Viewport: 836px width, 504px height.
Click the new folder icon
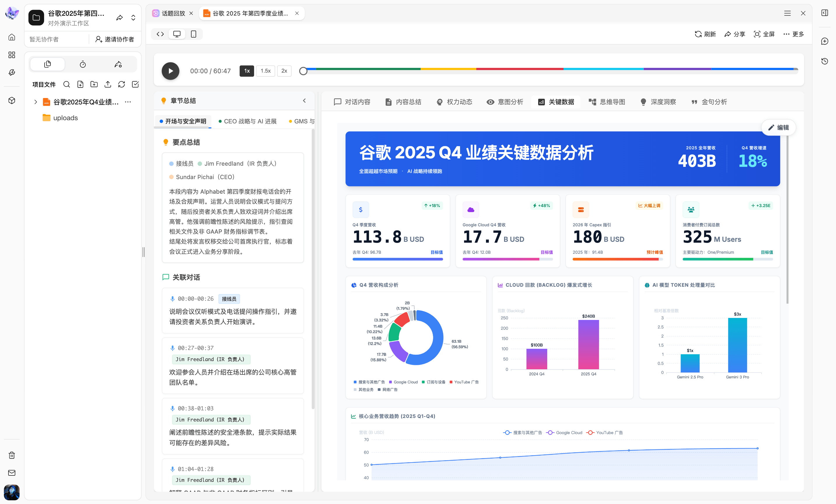click(x=94, y=85)
